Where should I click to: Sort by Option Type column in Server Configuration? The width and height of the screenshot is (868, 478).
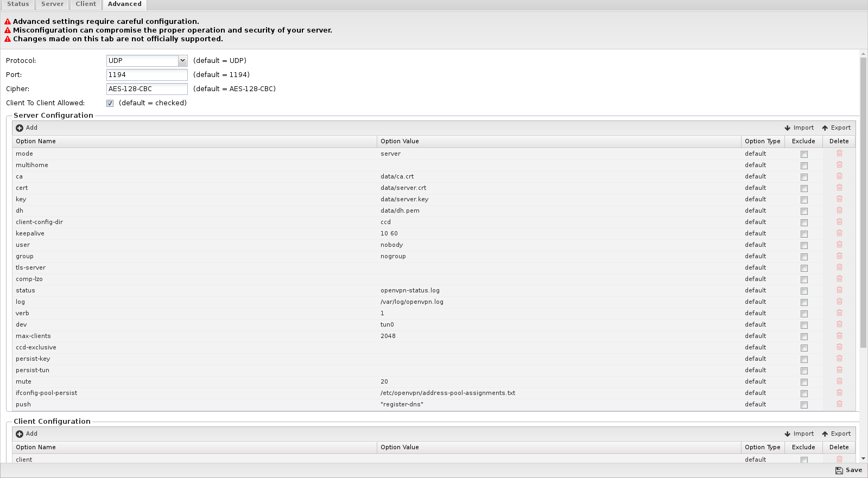tap(762, 141)
